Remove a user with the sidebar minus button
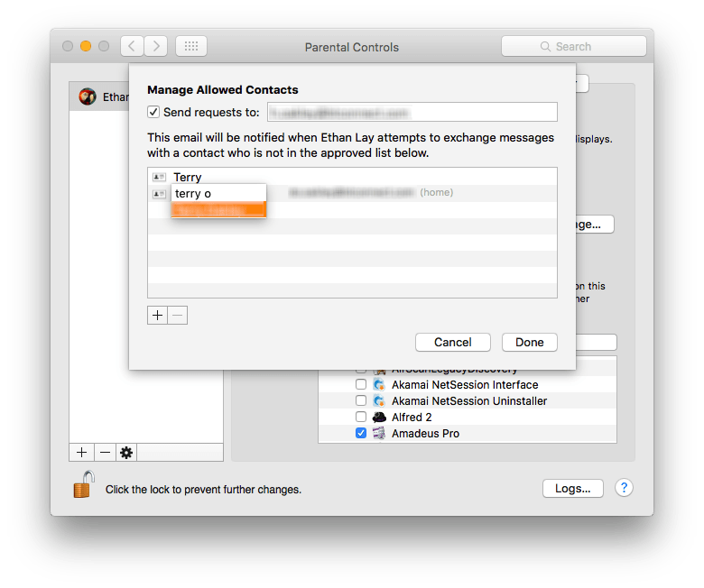The image size is (704, 588). [x=104, y=452]
